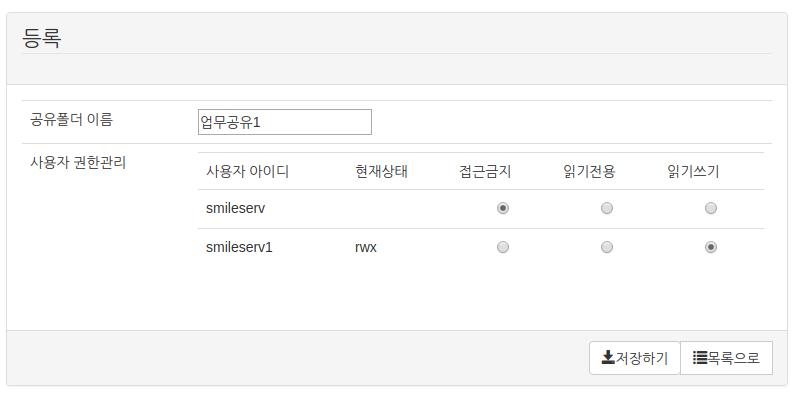Select 읽기쓰기 for user smileserv1
The image size is (795, 394).
pyautogui.click(x=711, y=247)
